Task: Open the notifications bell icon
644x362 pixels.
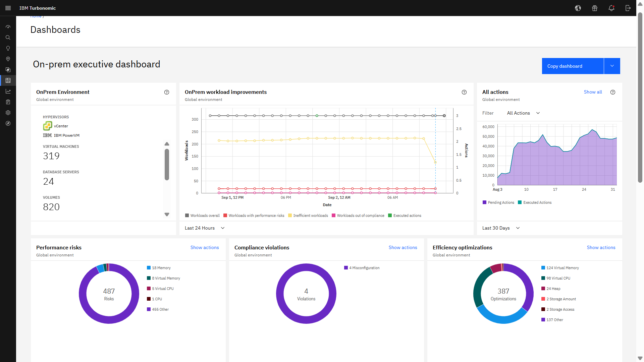Action: pos(611,8)
